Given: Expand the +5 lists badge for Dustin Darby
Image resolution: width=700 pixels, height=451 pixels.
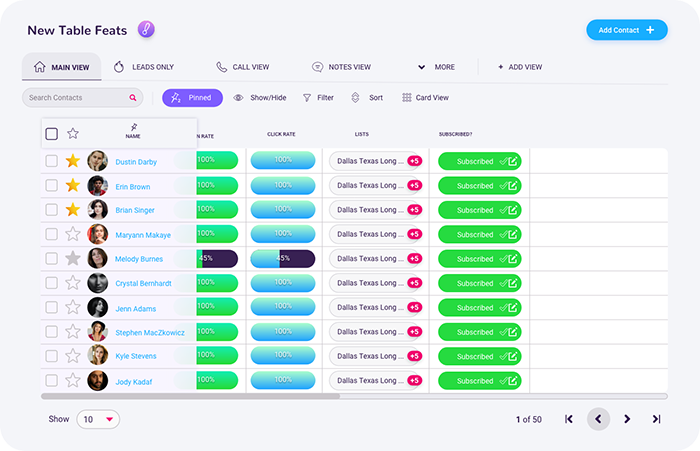Looking at the screenshot, I should coord(415,161).
